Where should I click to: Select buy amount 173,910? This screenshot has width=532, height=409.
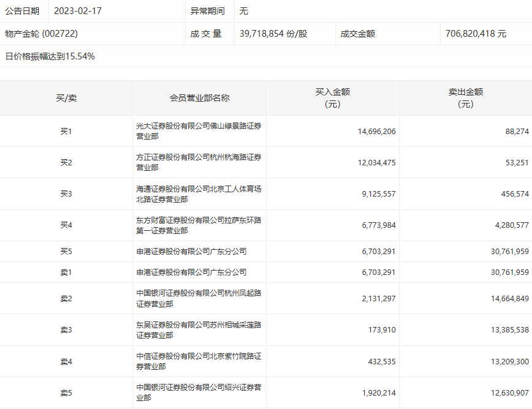click(382, 329)
